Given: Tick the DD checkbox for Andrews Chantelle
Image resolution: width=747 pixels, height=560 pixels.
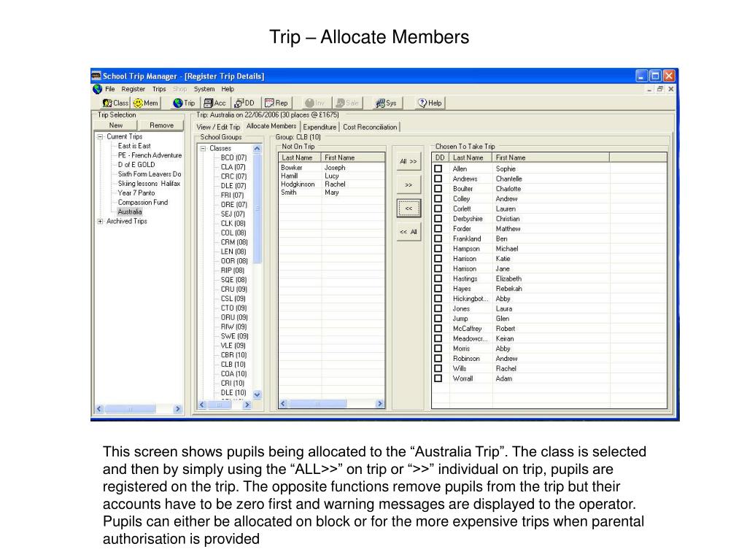Looking at the screenshot, I should 438,179.
